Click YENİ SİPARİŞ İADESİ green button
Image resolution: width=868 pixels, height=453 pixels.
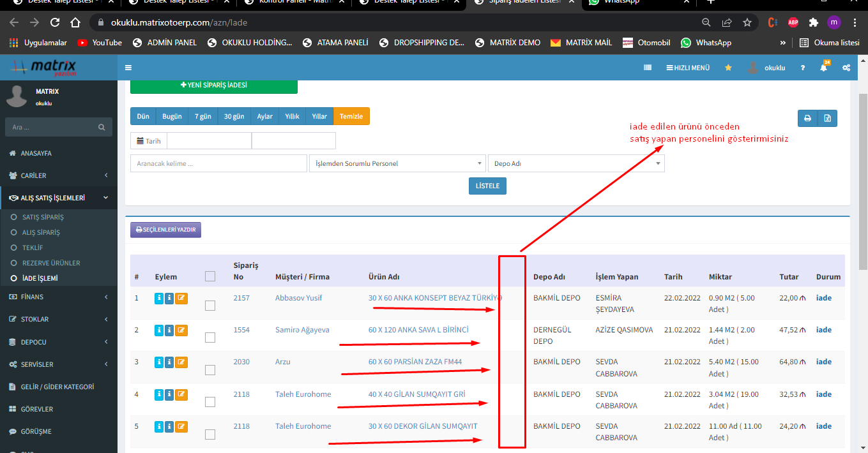(x=214, y=85)
